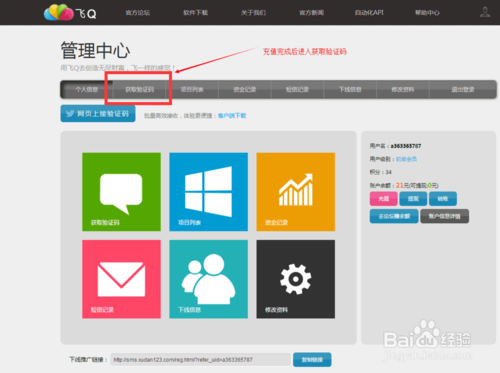Open the user profile silhouette icon
Screen dimensions: 500x373
[485, 12]
